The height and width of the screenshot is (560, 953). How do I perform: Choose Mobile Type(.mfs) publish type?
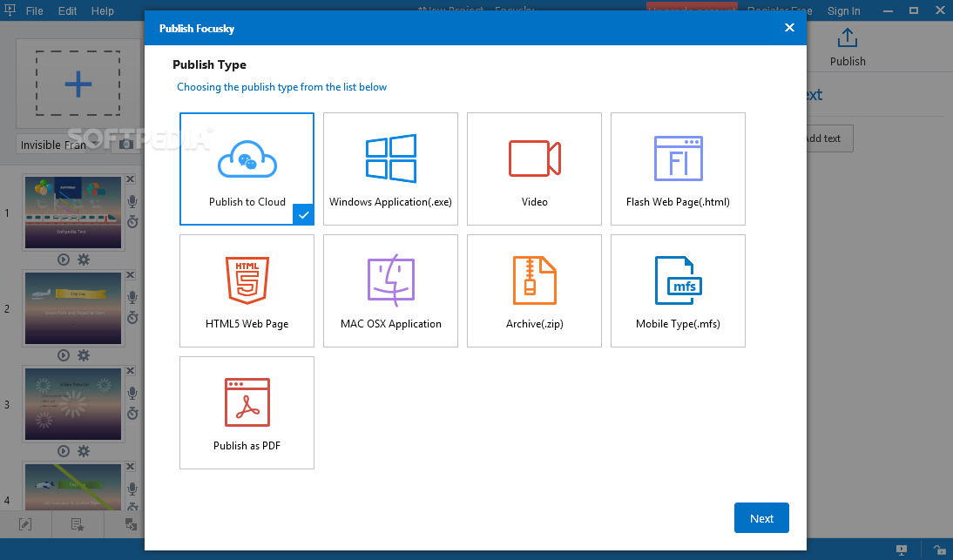pos(678,291)
